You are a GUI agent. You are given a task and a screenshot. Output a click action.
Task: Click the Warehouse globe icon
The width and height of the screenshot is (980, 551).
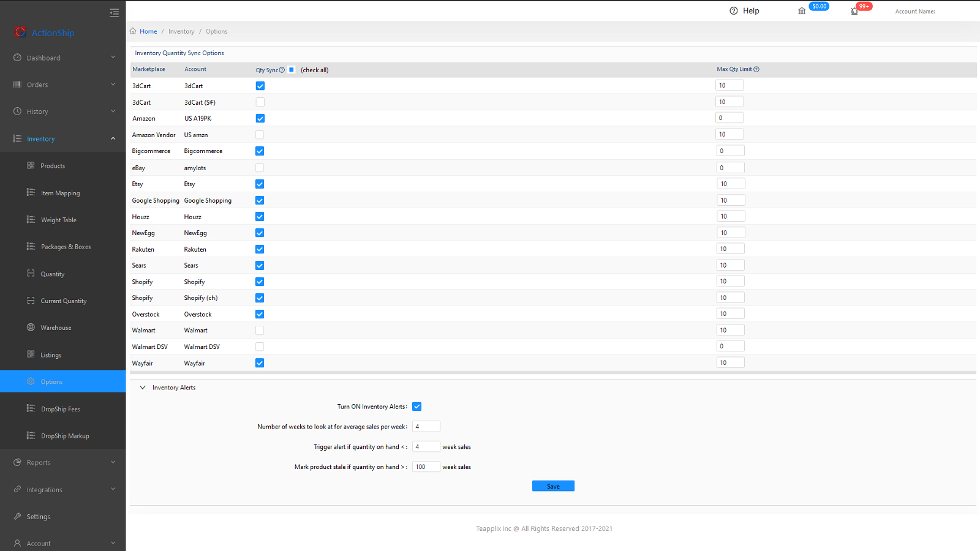31,327
